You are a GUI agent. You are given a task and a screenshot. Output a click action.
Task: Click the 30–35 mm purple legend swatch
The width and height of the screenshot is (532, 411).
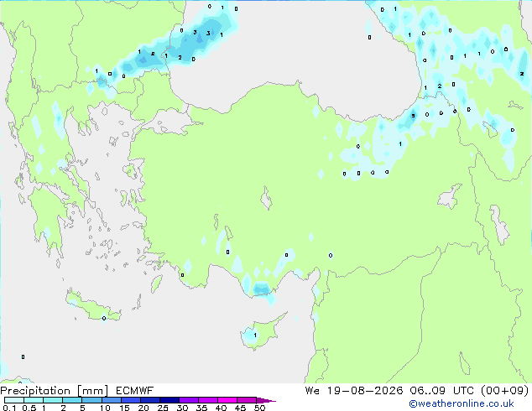pos(189,400)
